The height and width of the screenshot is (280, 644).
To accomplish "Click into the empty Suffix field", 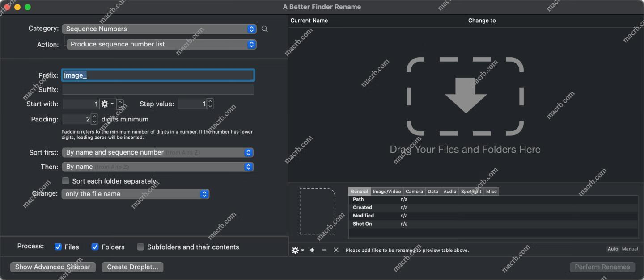I will [x=158, y=89].
